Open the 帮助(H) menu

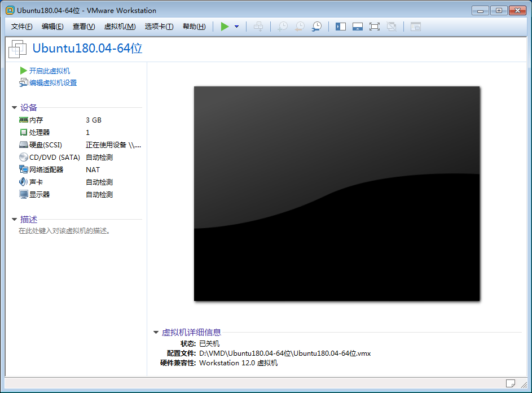pos(194,27)
